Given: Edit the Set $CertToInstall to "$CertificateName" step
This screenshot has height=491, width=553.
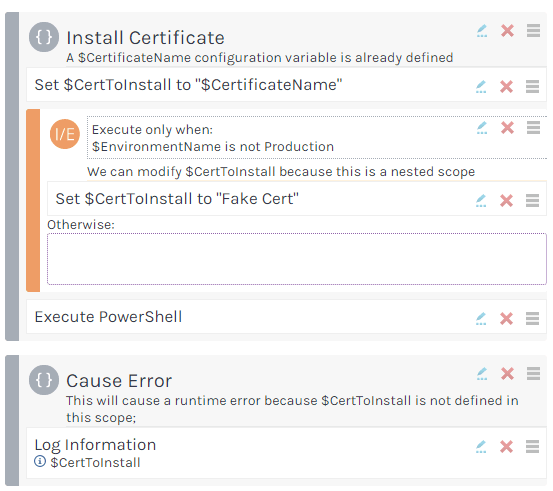Looking at the screenshot, I should [481, 86].
